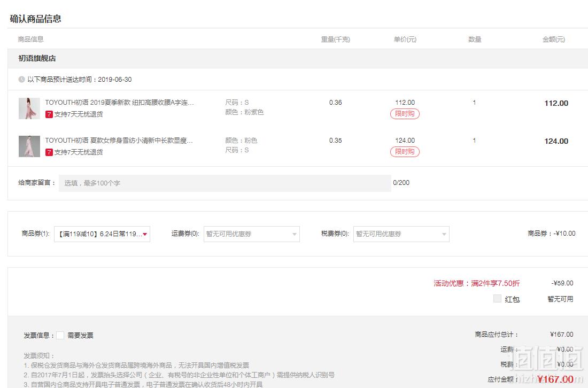Click the 初语旗舰店 store name
Viewport: 588px width, 388px height.
point(37,58)
